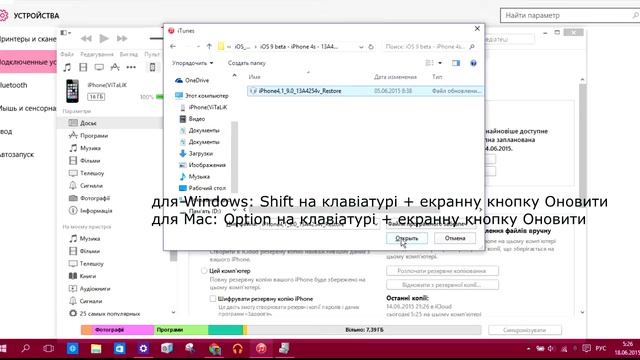The width and height of the screenshot is (640, 360).
Task: Open address path dropdown in dialog
Action: point(361,47)
